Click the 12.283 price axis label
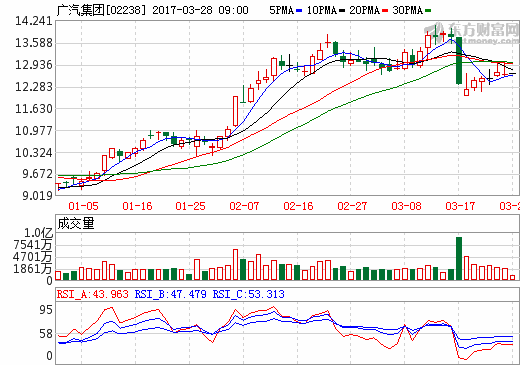The height and width of the screenshot is (365, 520). coord(34,87)
